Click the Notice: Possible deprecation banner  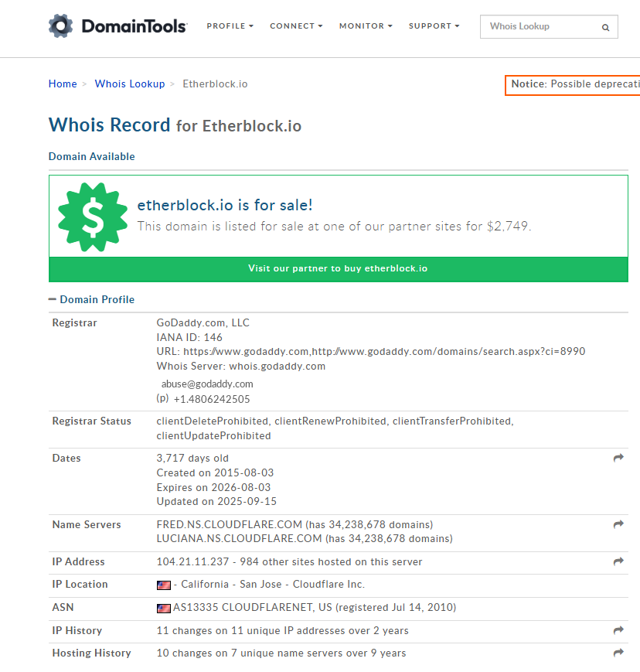(x=573, y=85)
